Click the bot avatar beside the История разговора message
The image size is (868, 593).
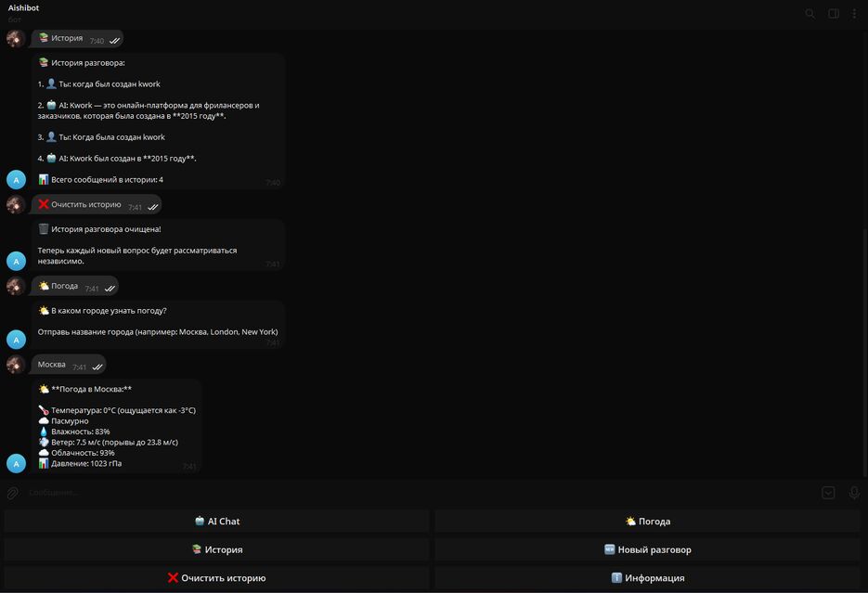pyautogui.click(x=16, y=180)
